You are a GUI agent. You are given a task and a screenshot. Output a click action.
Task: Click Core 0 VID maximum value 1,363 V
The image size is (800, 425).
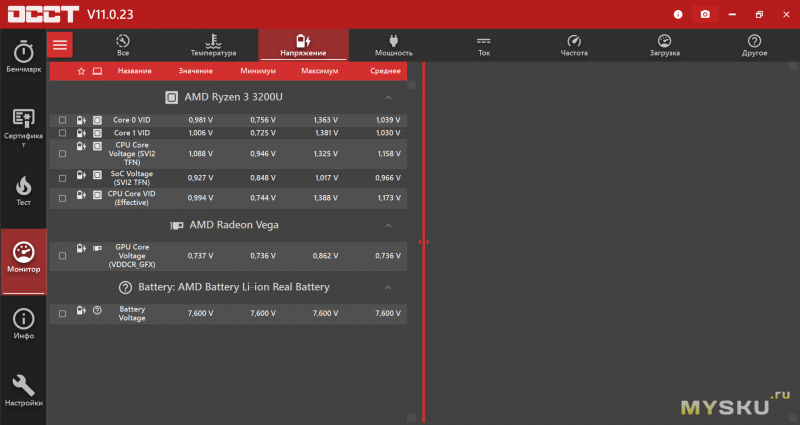(326, 120)
